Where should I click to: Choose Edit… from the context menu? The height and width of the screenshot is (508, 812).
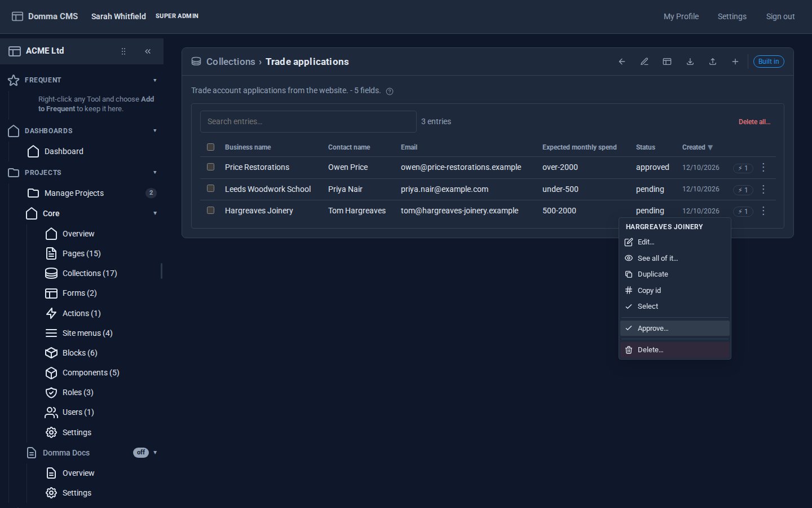coord(675,242)
